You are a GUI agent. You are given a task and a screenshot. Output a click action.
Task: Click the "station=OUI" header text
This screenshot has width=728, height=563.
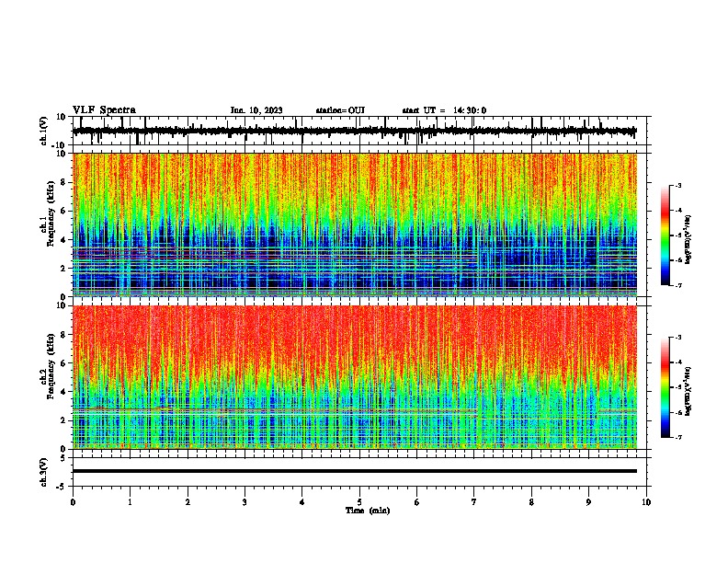click(x=340, y=110)
